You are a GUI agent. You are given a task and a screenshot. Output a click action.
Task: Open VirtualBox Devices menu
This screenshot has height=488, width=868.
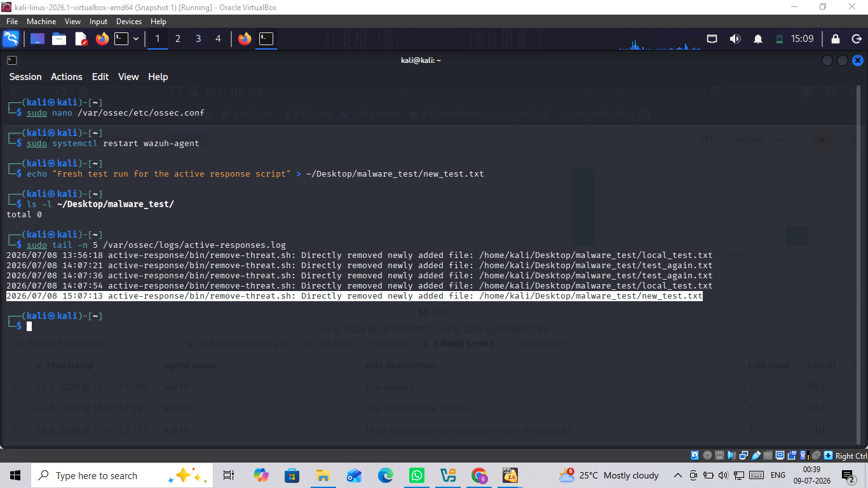[129, 22]
